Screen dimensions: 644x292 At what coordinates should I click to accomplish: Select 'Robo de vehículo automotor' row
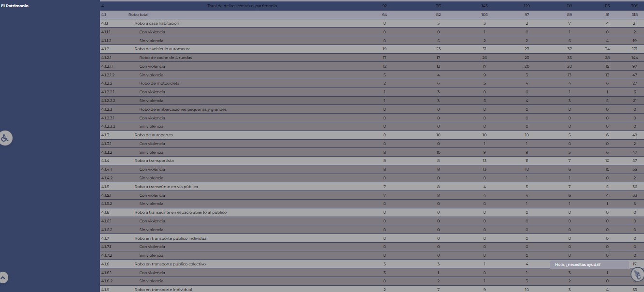(162, 49)
